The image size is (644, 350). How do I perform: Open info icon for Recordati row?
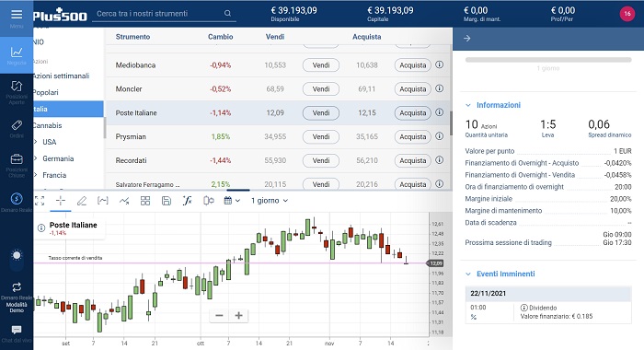(x=439, y=159)
